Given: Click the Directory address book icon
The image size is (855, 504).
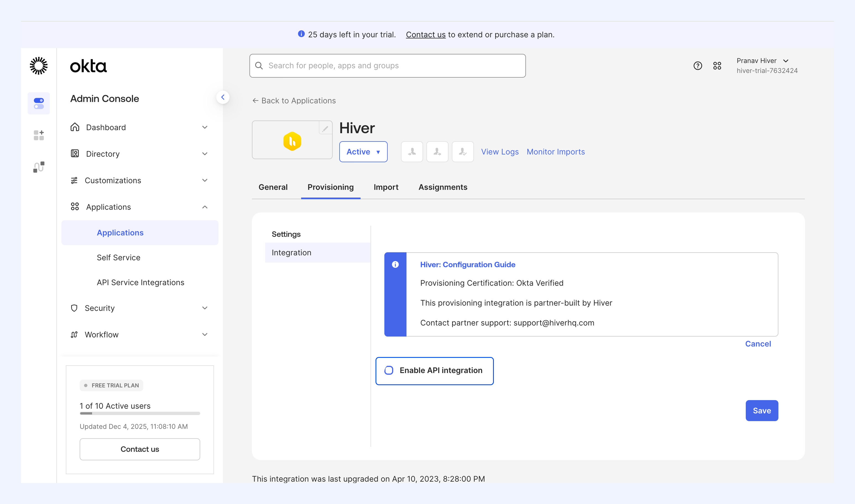Looking at the screenshot, I should (75, 154).
